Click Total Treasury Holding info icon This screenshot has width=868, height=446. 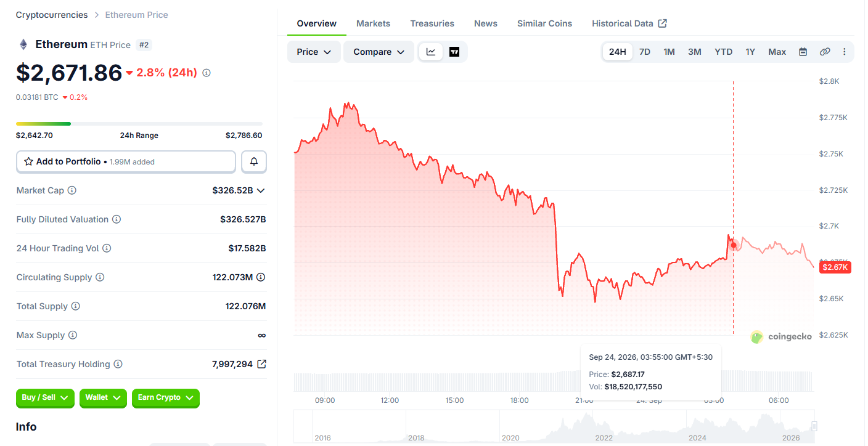click(118, 364)
